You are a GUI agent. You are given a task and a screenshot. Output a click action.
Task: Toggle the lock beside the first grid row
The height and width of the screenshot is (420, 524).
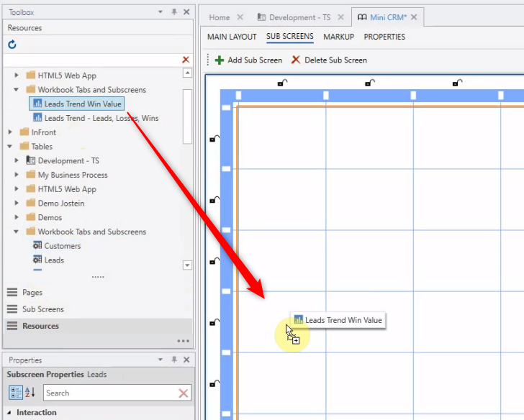(214, 138)
